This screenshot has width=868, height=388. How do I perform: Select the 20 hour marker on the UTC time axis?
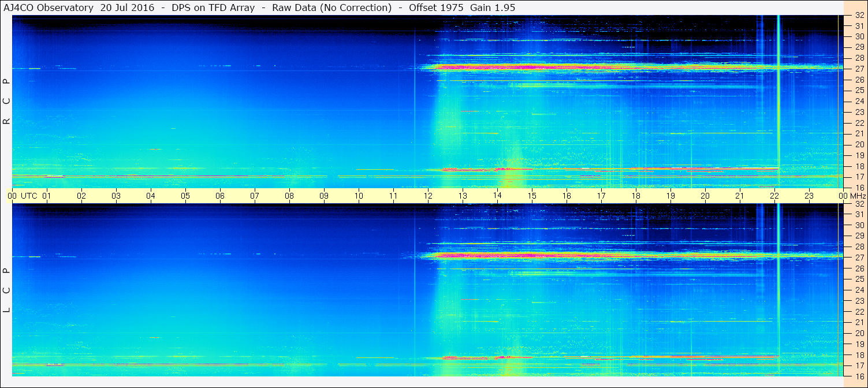pyautogui.click(x=705, y=196)
